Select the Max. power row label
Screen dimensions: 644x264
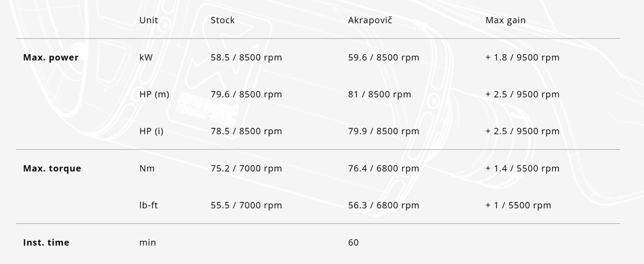point(51,57)
